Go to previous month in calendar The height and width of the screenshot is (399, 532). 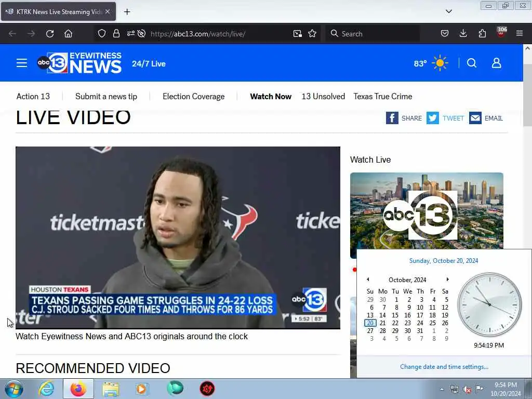coord(368,279)
